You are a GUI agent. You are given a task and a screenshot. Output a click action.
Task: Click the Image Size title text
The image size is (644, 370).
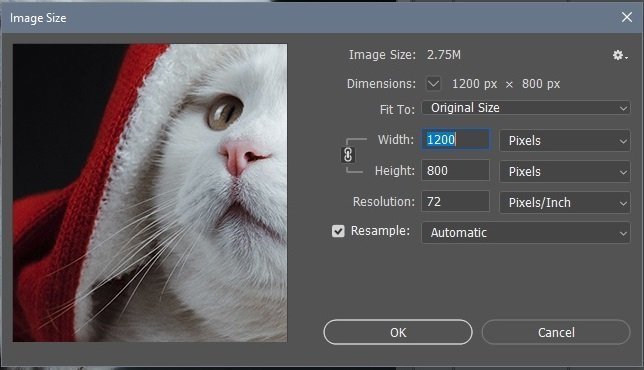[x=38, y=18]
